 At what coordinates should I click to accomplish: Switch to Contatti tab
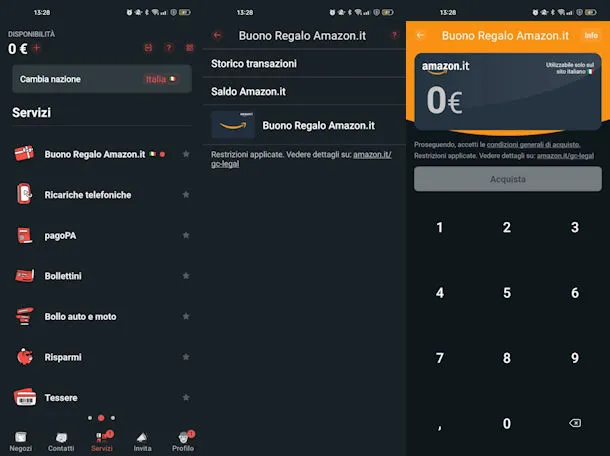61,442
